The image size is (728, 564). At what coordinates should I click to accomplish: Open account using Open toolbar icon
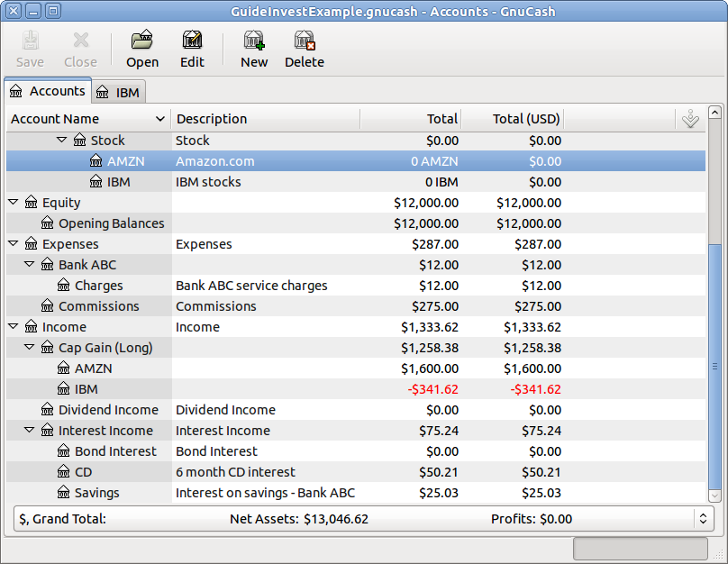tap(142, 40)
